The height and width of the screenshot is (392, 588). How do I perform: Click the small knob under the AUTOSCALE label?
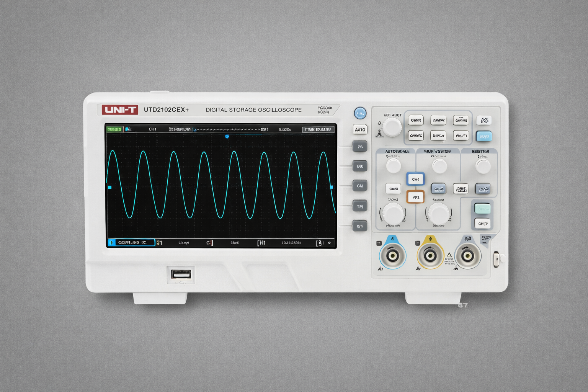coord(393,166)
